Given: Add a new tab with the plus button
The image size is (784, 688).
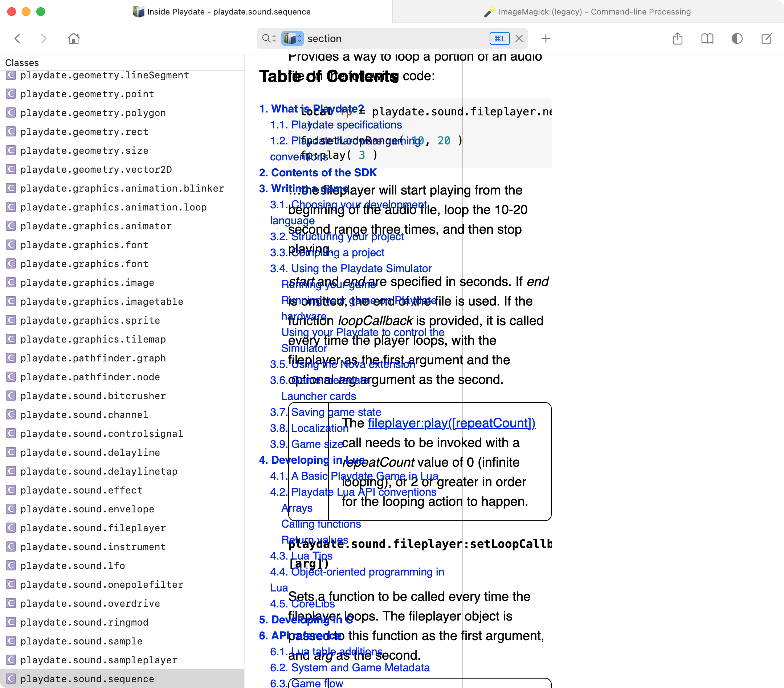Looking at the screenshot, I should [546, 38].
